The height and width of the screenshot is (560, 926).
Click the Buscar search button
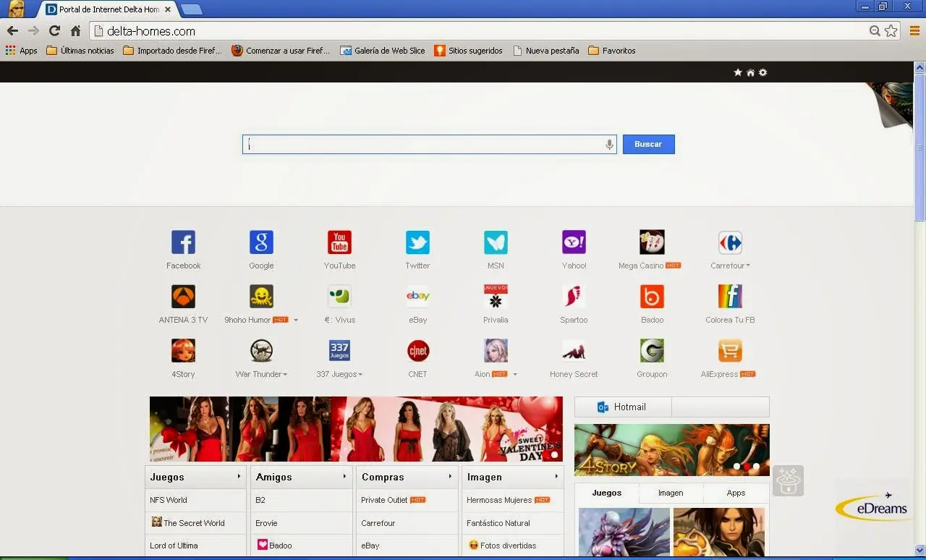pyautogui.click(x=648, y=144)
